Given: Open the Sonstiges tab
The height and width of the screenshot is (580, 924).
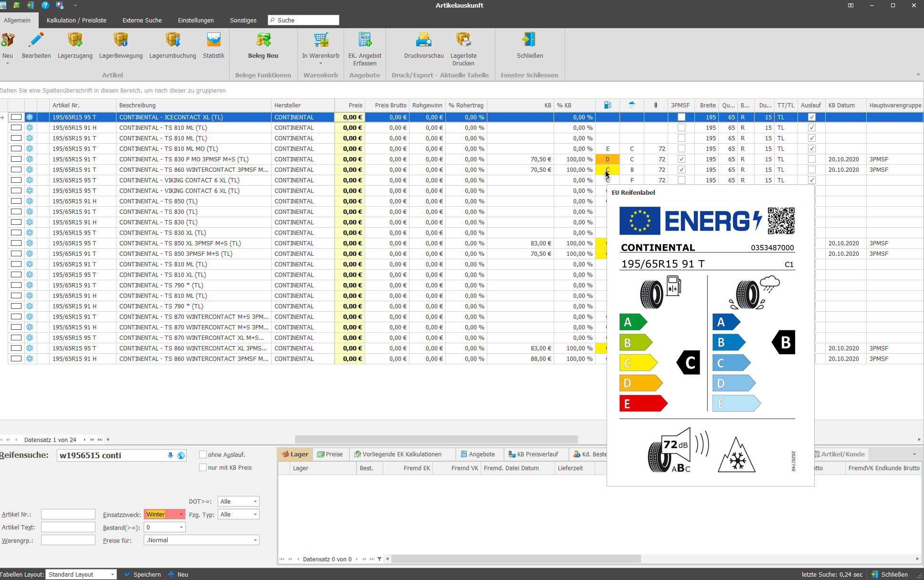Looking at the screenshot, I should (x=243, y=20).
